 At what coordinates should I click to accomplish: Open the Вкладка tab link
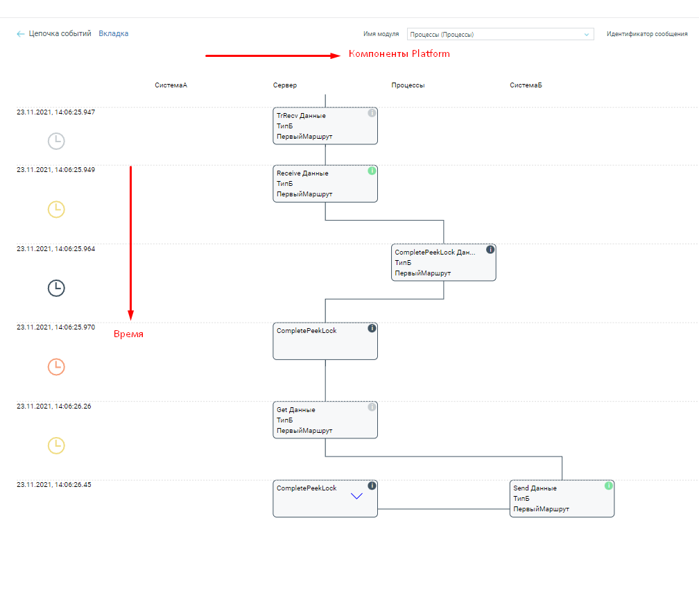click(113, 33)
